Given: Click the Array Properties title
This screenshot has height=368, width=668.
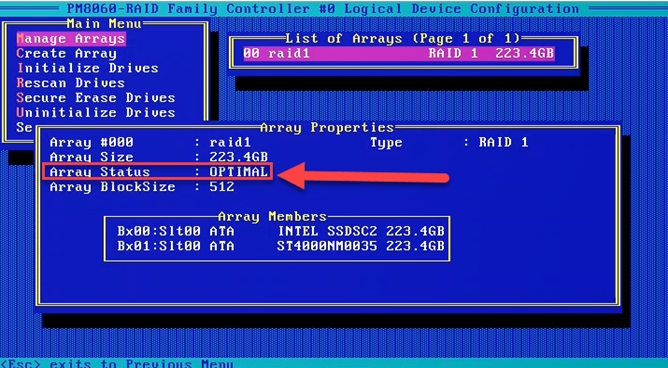Looking at the screenshot, I should pyautogui.click(x=327, y=127).
